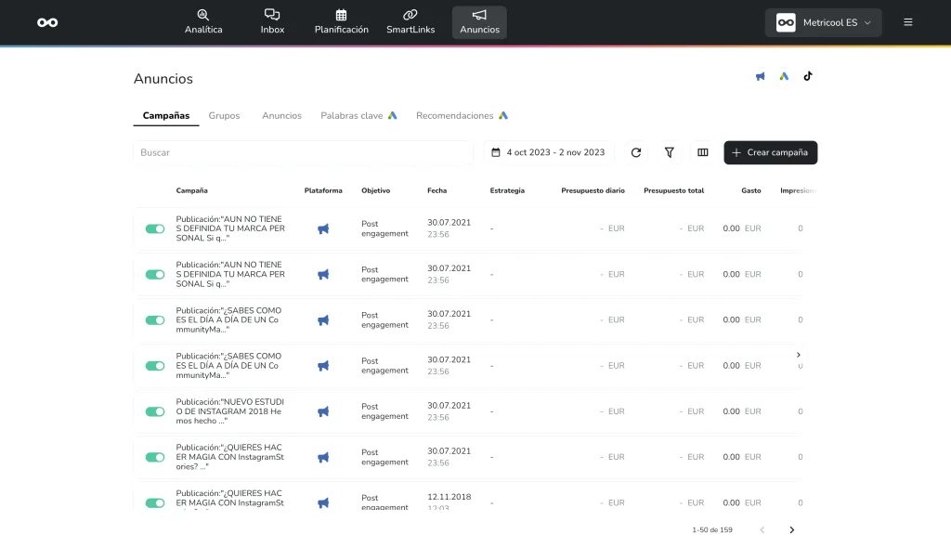Screen dimensions: 951x560
Task: Open the filter funnel icon
Action: 669,152
